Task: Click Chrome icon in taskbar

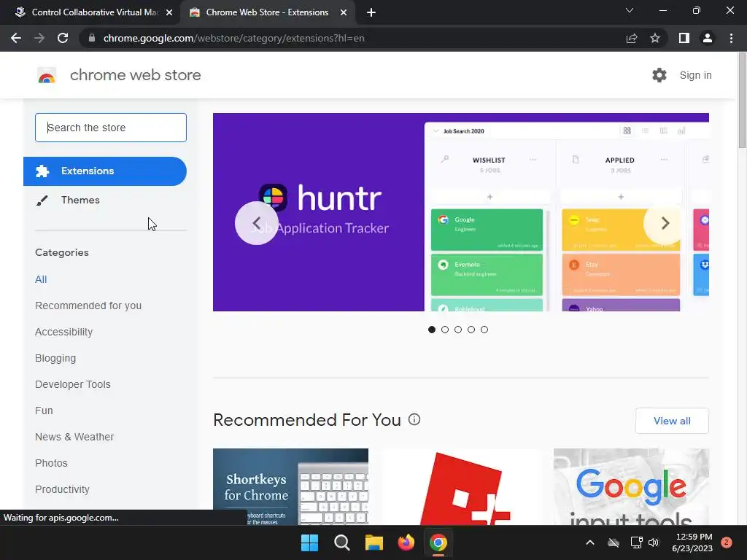Action: point(438,542)
